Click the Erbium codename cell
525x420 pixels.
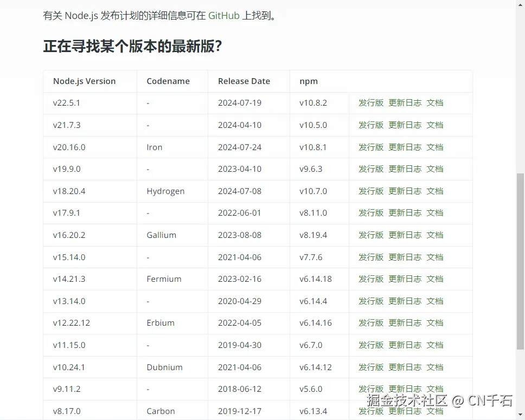[x=172, y=323]
